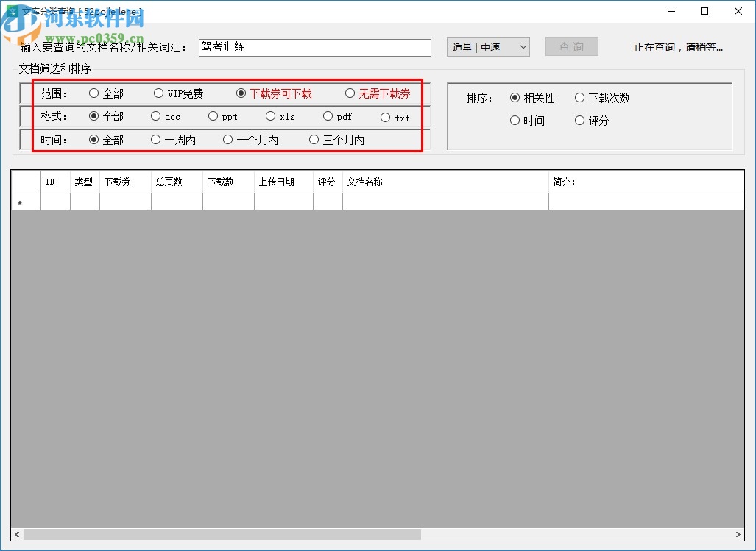Close the 文库分类查询 window
The height and width of the screenshot is (551, 756).
tap(738, 11)
